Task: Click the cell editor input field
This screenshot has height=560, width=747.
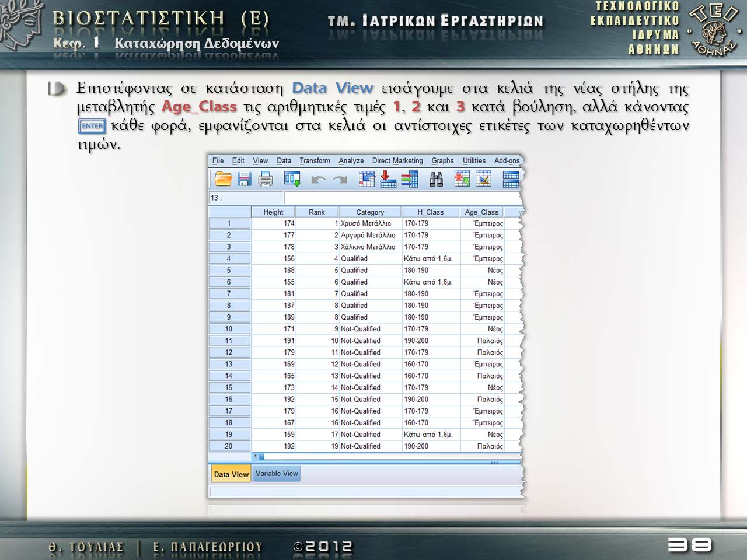Action: click(403, 198)
